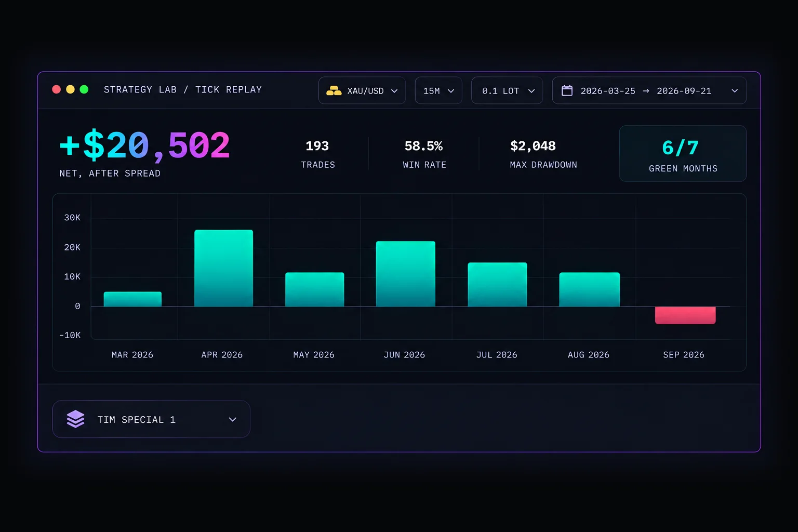798x532 pixels.
Task: Select the AUG 2026 profit bar
Action: coord(589,289)
